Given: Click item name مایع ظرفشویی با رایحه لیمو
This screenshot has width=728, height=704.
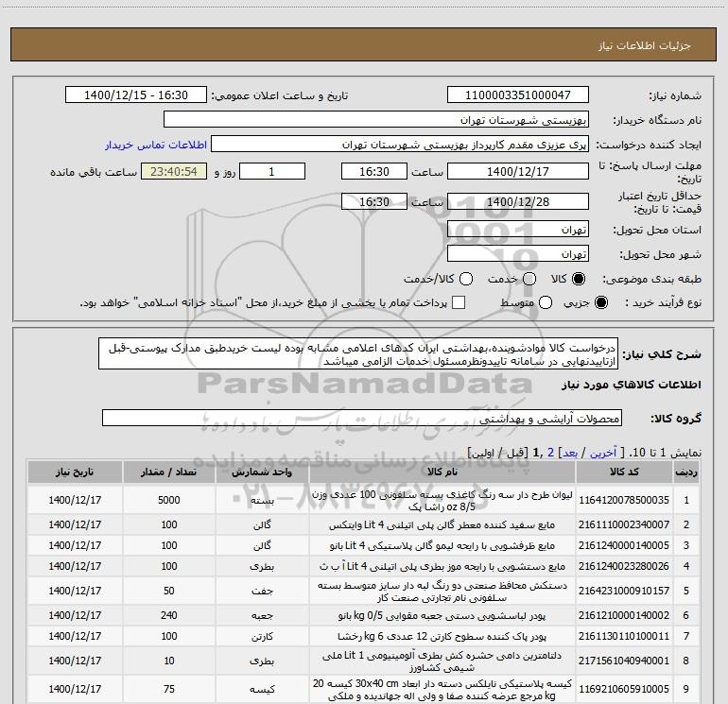Looking at the screenshot, I should [442, 545].
